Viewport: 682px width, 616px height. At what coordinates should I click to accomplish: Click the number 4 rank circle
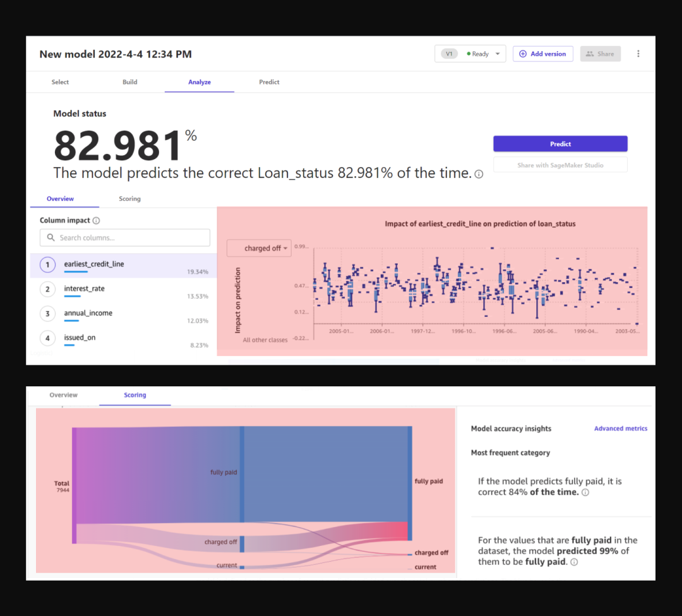pos(47,338)
